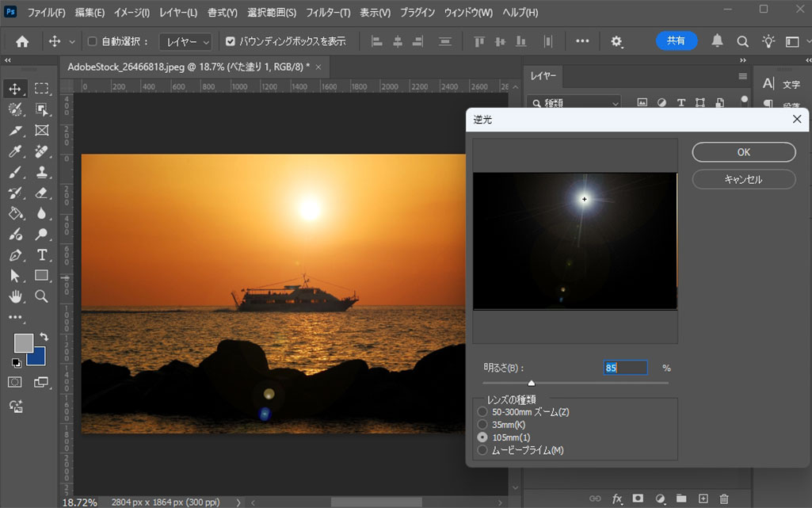This screenshot has height=508, width=812.
Task: Open the notifications bell icon
Action: (717, 41)
